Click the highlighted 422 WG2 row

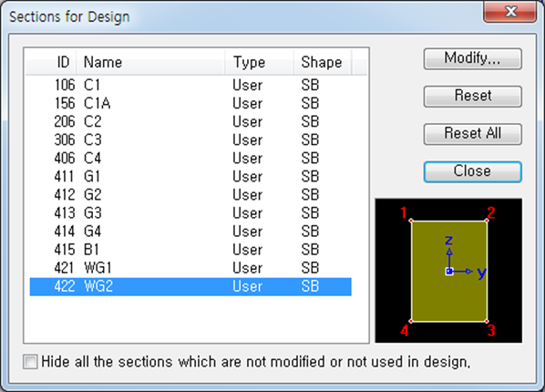[x=190, y=286]
